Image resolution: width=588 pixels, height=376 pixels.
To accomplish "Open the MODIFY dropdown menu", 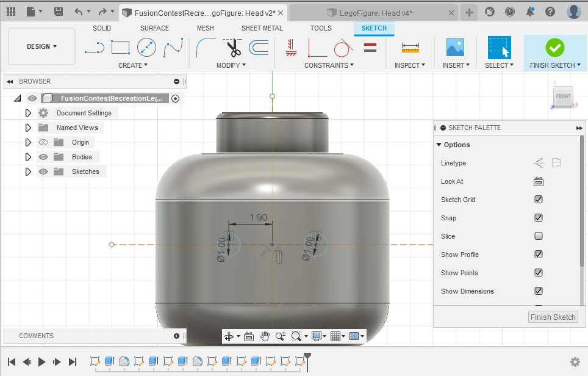I will [231, 65].
